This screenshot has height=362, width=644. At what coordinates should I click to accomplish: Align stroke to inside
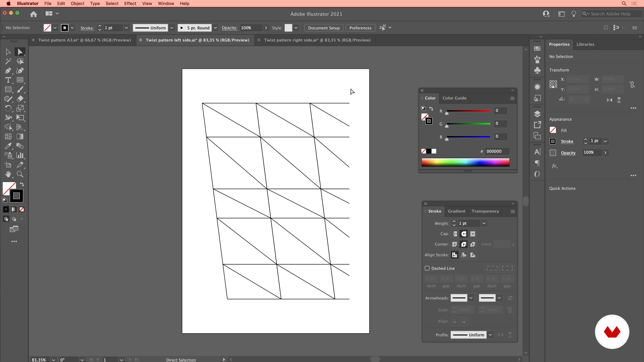pyautogui.click(x=464, y=255)
